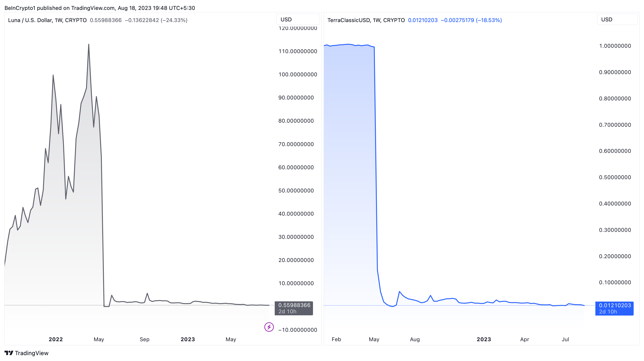Open the left chart USD currency dropdown
The height and width of the screenshot is (361, 644).
tap(297, 20)
